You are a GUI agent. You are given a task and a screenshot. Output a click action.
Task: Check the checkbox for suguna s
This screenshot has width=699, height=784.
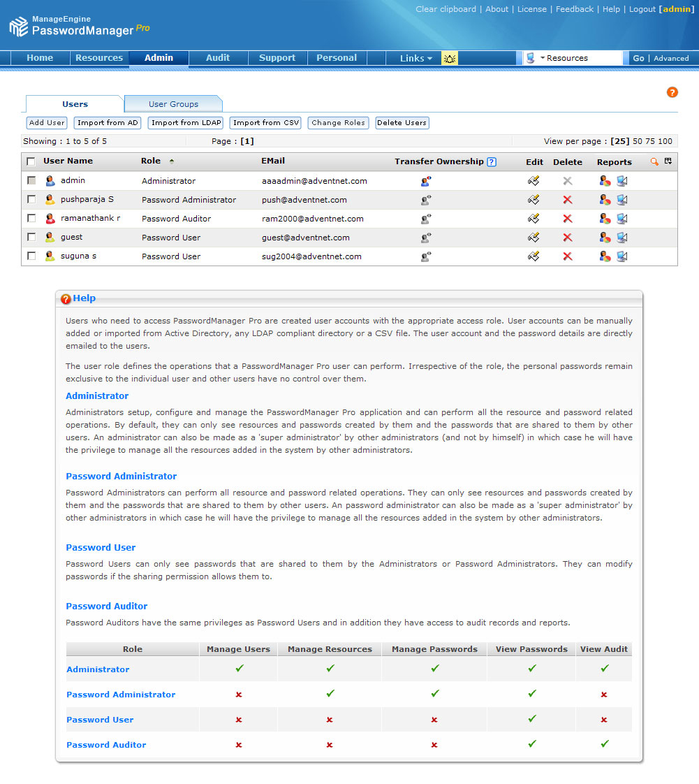31,256
